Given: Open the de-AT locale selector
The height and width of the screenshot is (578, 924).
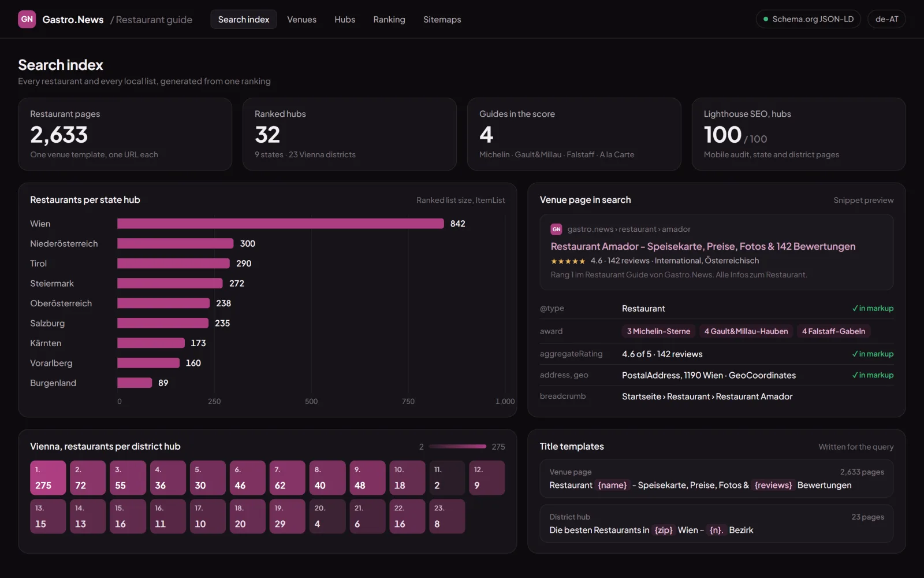Looking at the screenshot, I should (886, 19).
